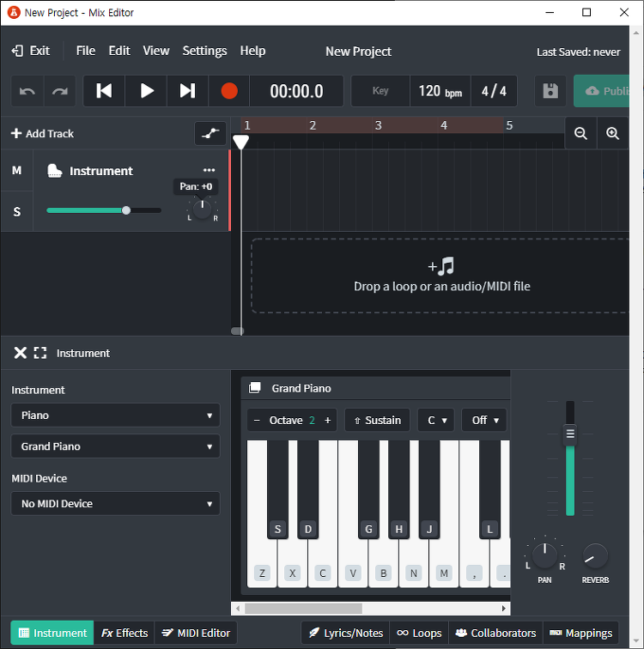Viewport: 644px width, 649px height.
Task: Open the Instrument track options menu
Action: coord(209,170)
